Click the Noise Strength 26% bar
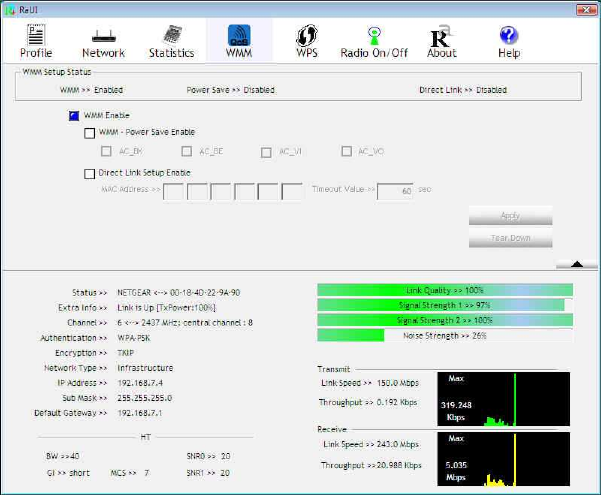 (445, 335)
